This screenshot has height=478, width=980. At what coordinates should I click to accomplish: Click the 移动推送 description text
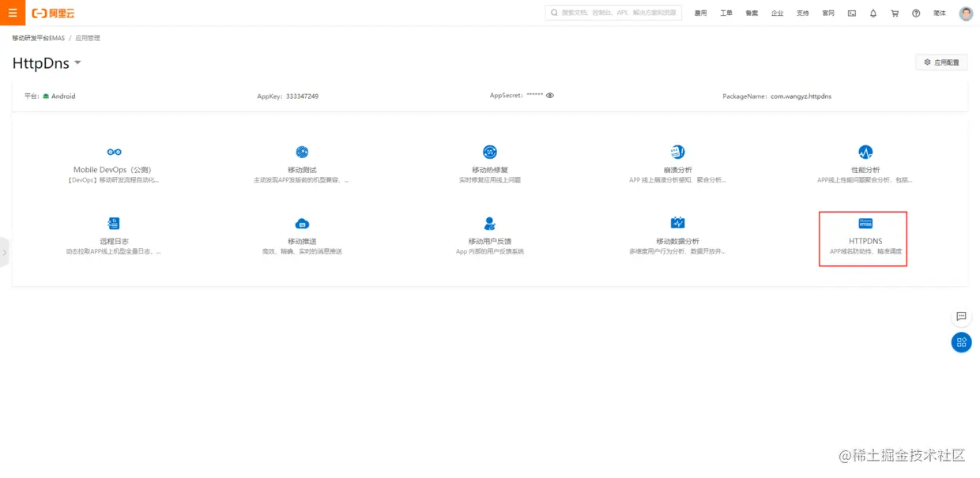point(302,251)
